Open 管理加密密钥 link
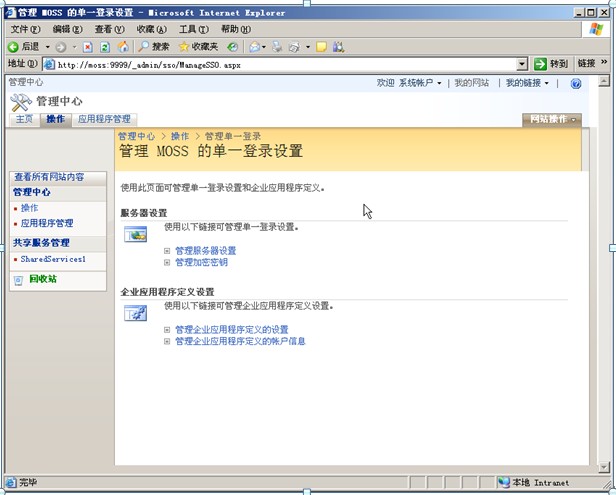The width and height of the screenshot is (616, 495). (201, 262)
